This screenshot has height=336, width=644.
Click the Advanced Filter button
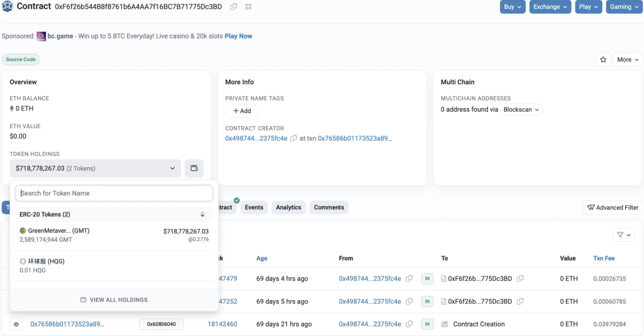[x=613, y=208]
